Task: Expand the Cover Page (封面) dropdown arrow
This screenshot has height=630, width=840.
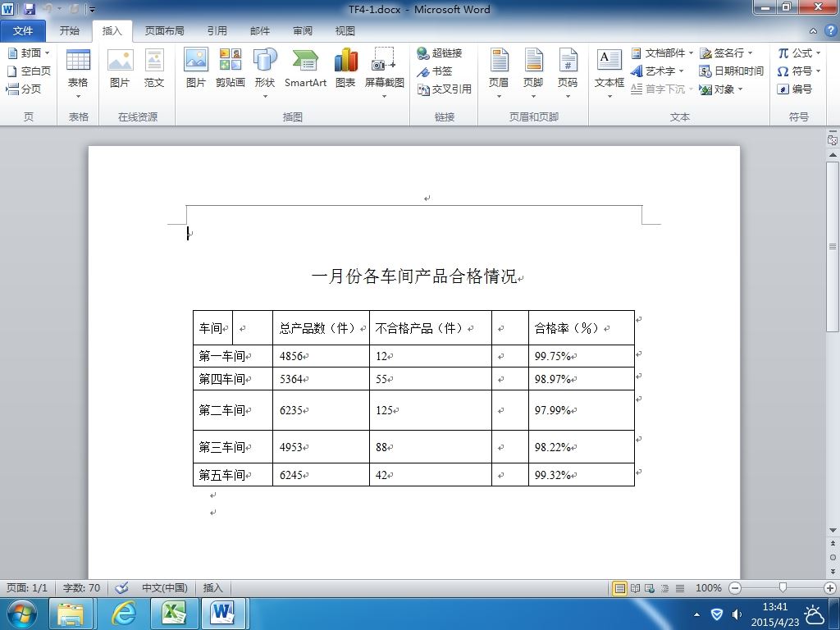Action: tap(47, 53)
